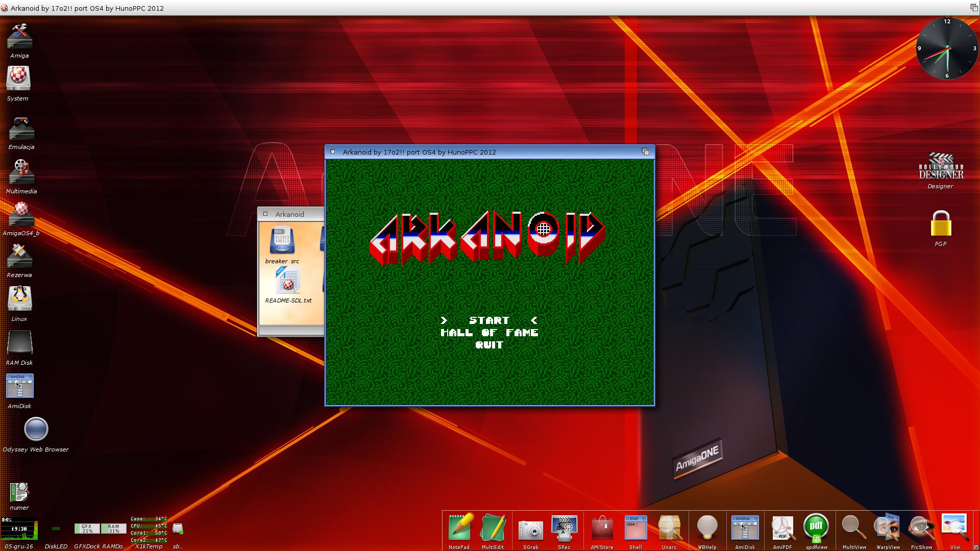Open the numer text file icon
Screen dimensions: 980x551
pos(19,492)
